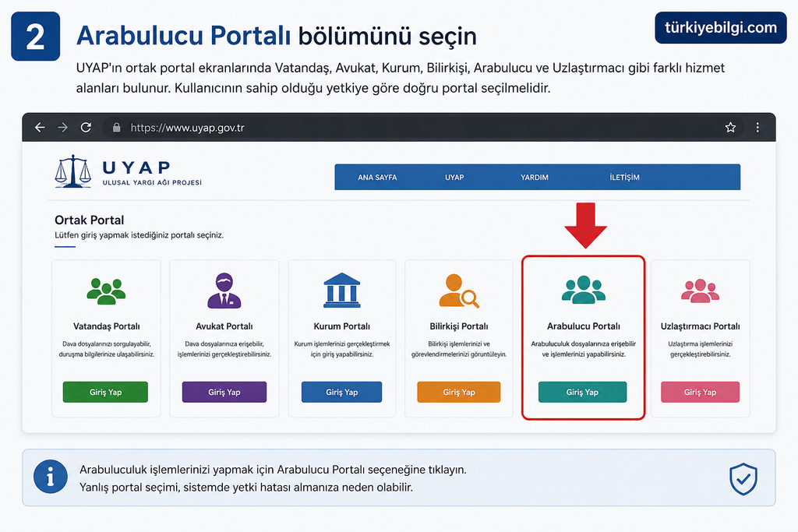
Task: Click the Ortak Portal heading
Action: click(x=89, y=220)
